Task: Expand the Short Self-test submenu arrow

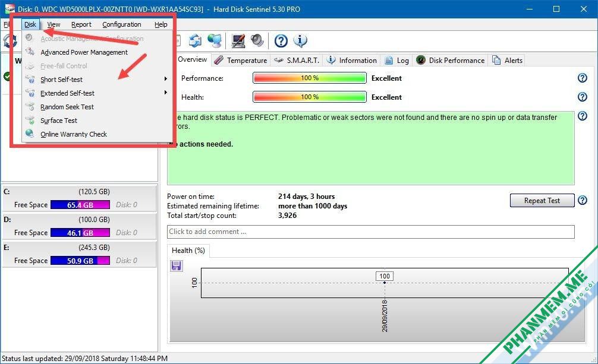Action: 165,79
